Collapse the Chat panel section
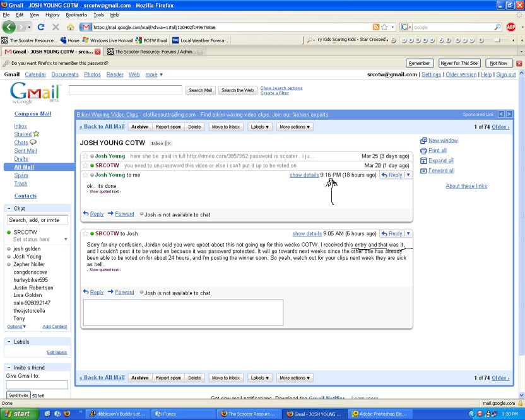525x420 pixels. [10, 208]
